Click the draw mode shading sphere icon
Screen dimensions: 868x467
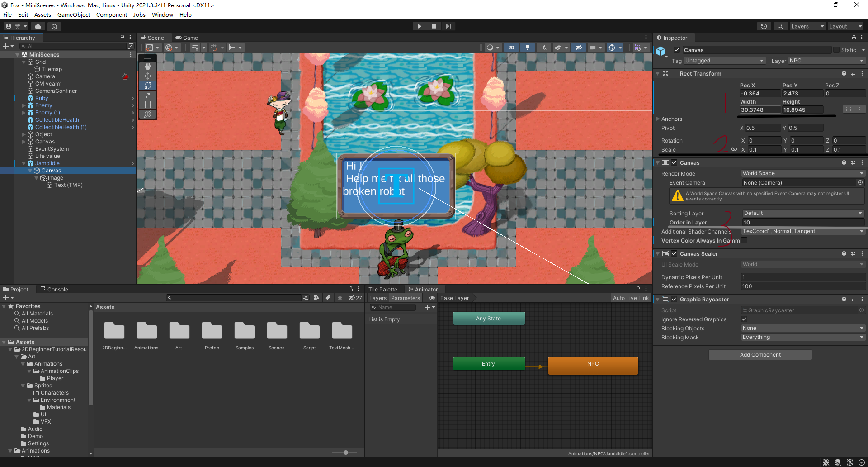point(490,48)
